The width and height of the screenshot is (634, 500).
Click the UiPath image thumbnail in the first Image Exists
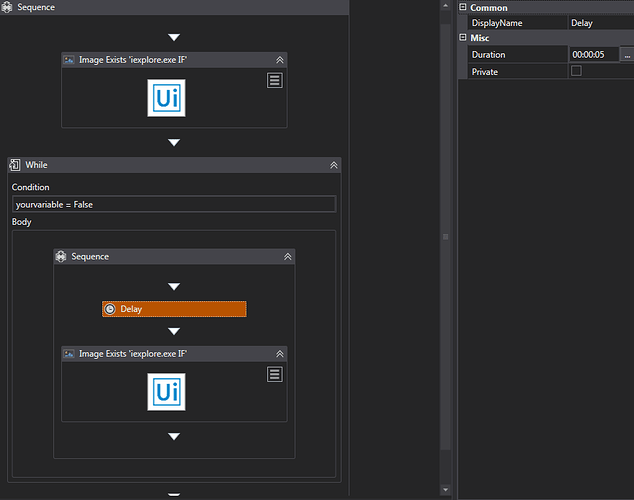pos(166,98)
